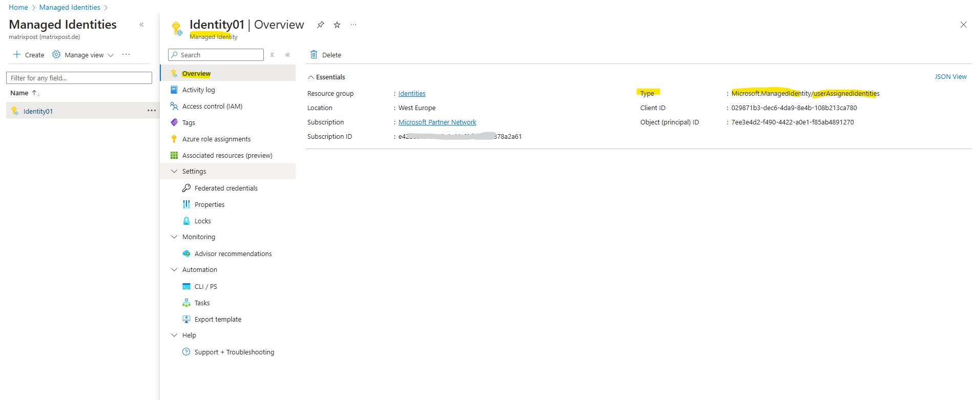Click the Subscription ID value

tap(460, 136)
